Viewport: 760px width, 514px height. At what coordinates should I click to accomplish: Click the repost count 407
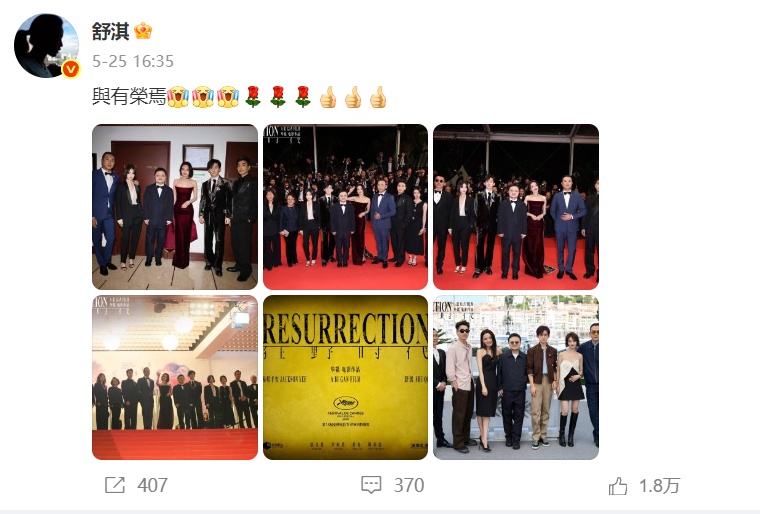click(152, 485)
